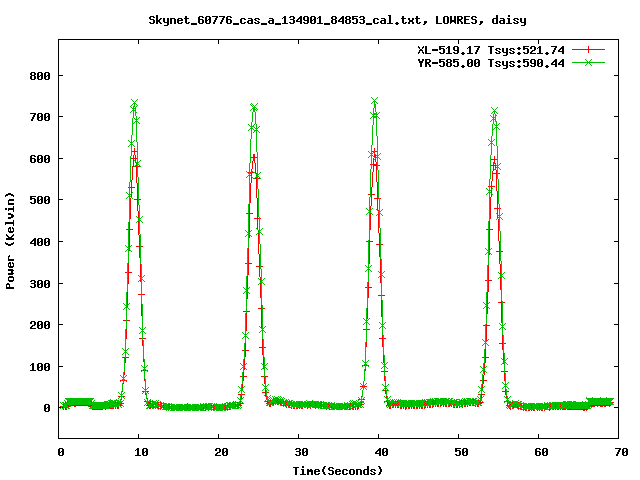Click the 50 x-axis tick label
640x480 pixels.
click(x=461, y=452)
